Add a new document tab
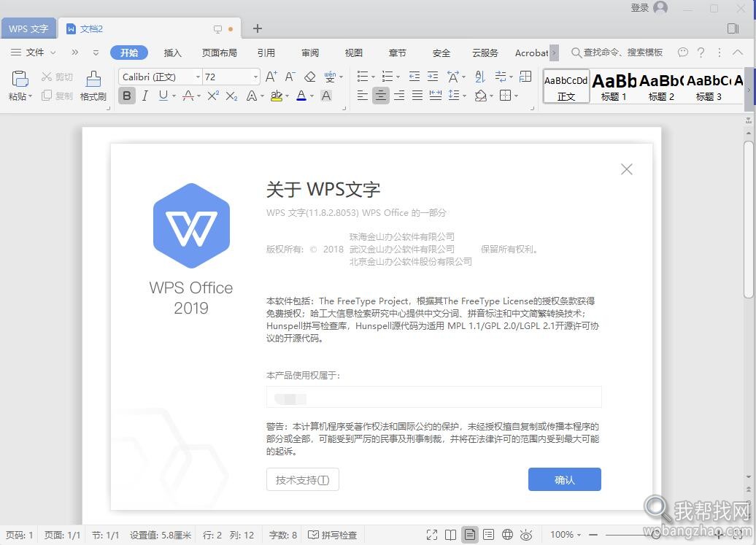 258,28
